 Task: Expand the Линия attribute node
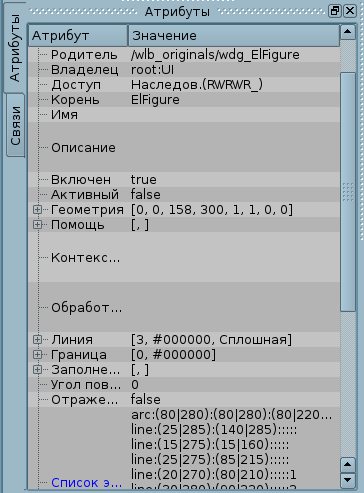[37, 340]
